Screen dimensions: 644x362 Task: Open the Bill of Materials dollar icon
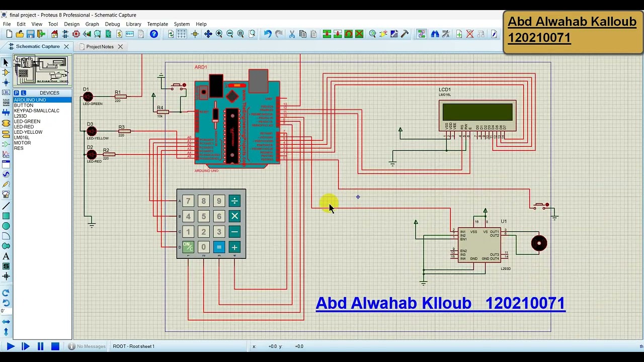coord(119,34)
